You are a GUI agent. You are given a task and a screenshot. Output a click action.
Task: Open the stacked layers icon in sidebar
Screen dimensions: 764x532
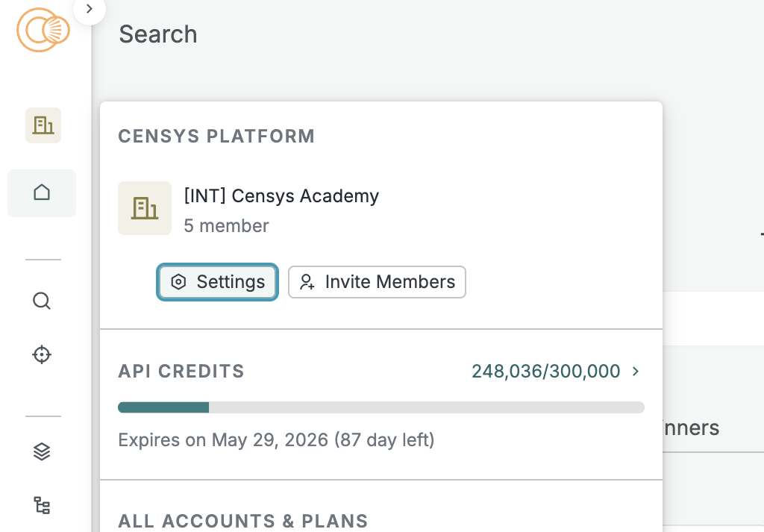point(42,451)
